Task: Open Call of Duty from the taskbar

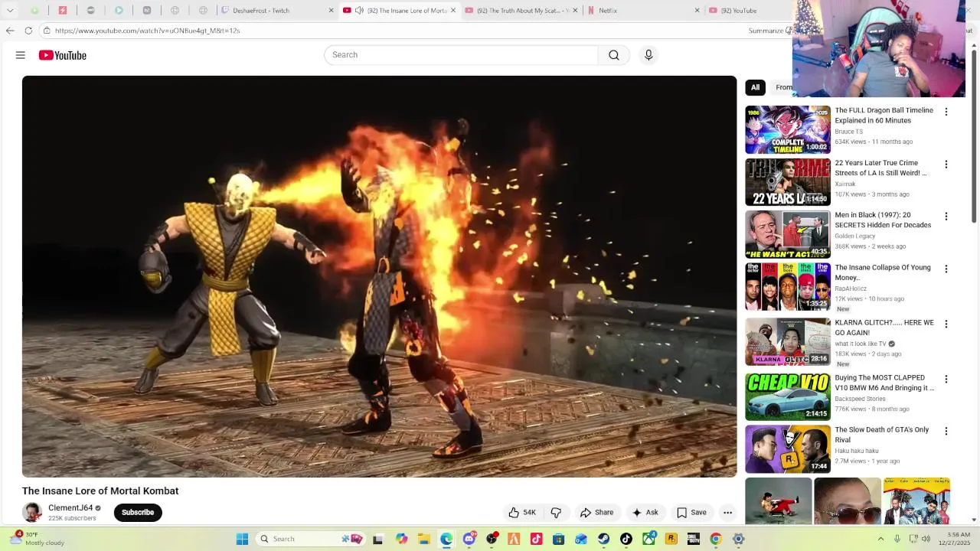Action: click(694, 539)
